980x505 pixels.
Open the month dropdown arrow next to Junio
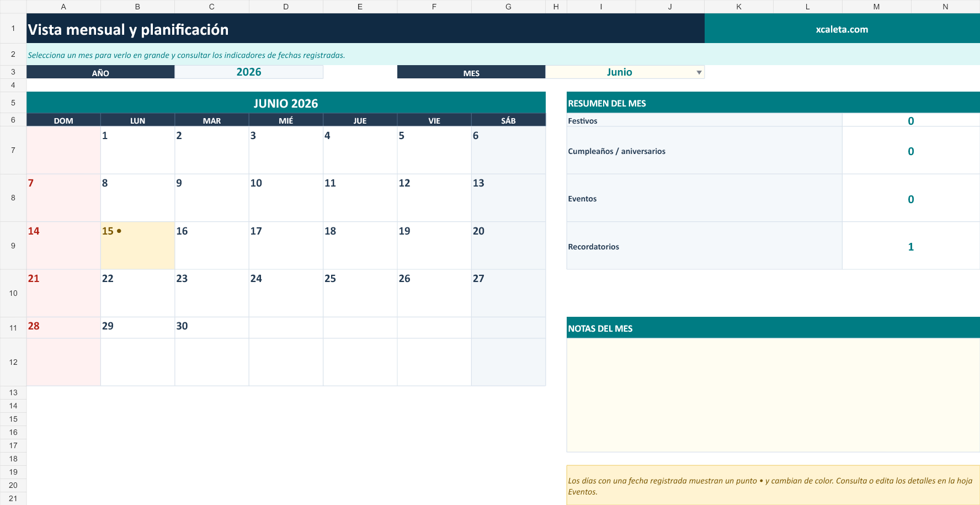coord(699,72)
